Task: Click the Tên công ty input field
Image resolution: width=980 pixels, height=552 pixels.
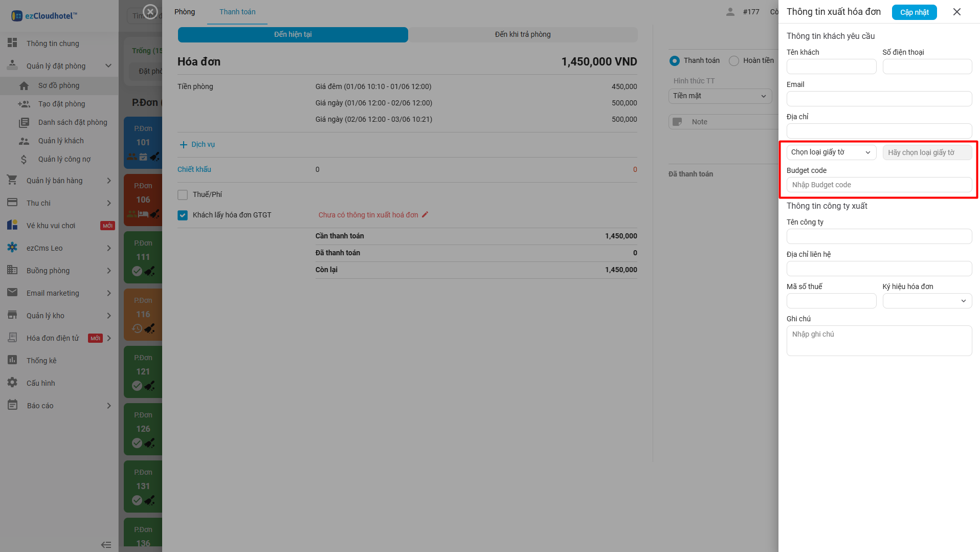Action: pyautogui.click(x=879, y=236)
